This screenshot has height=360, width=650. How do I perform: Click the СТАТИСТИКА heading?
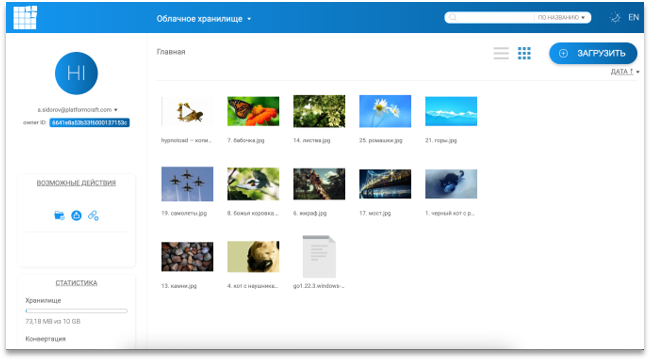pyautogui.click(x=76, y=283)
